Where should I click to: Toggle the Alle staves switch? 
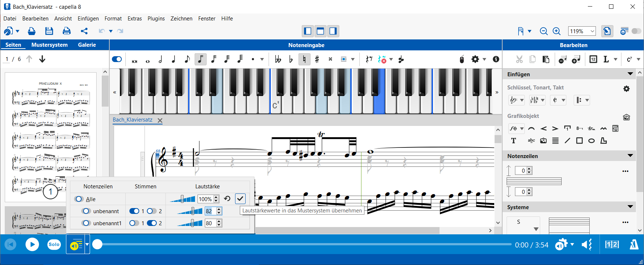(79, 199)
